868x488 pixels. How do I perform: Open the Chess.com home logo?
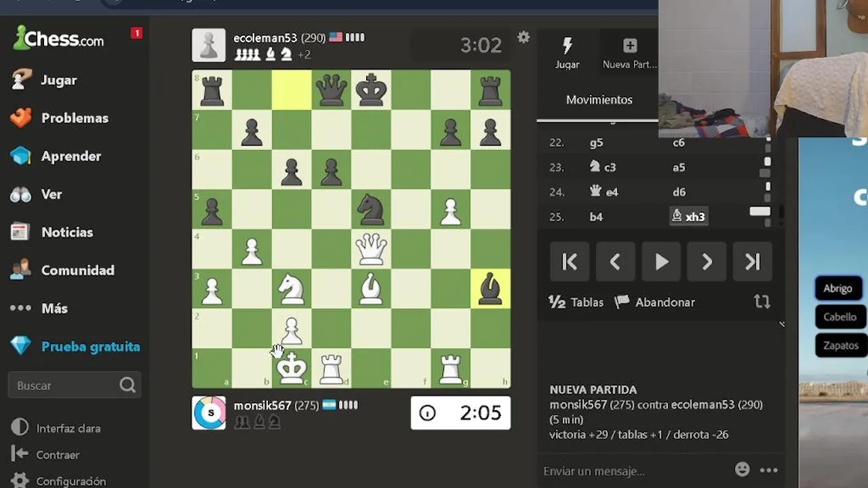pyautogui.click(x=58, y=38)
